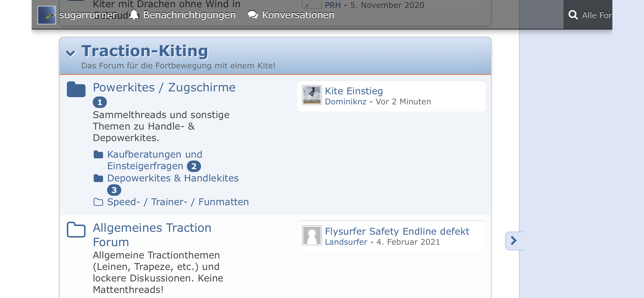644x298 pixels.
Task: Open the Konversationen menu item
Action: [298, 15]
